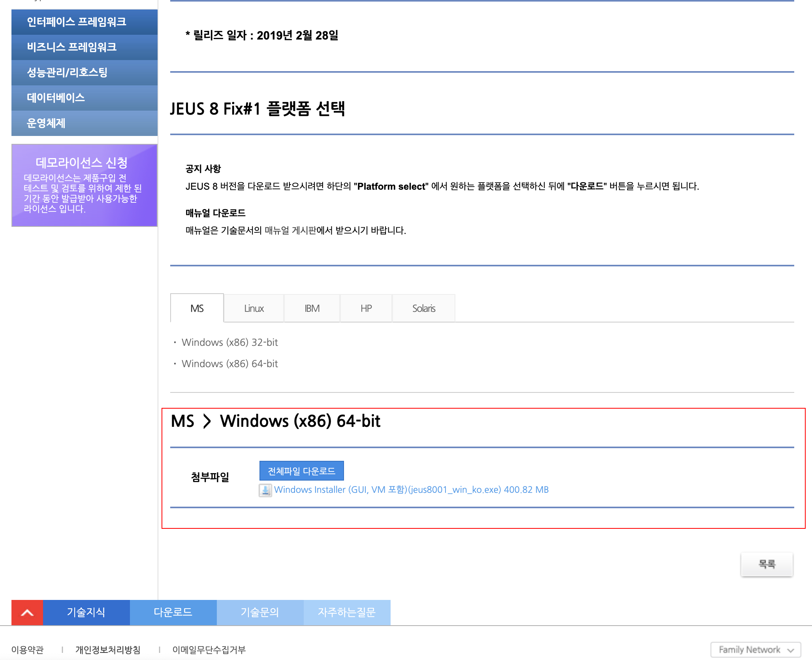Open the 매뉴얼 게시판 link
This screenshot has height=660, width=812.
[290, 230]
